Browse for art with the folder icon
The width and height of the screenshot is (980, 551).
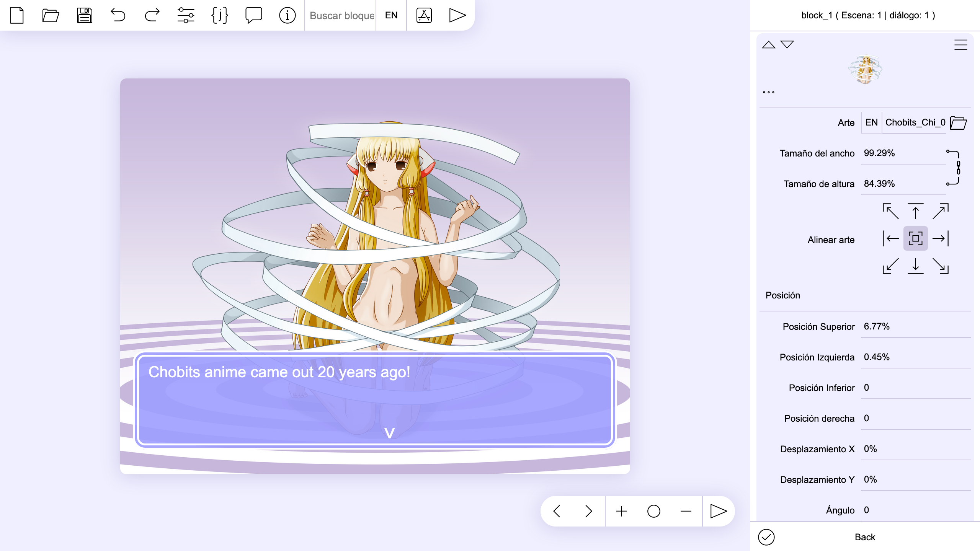click(958, 123)
